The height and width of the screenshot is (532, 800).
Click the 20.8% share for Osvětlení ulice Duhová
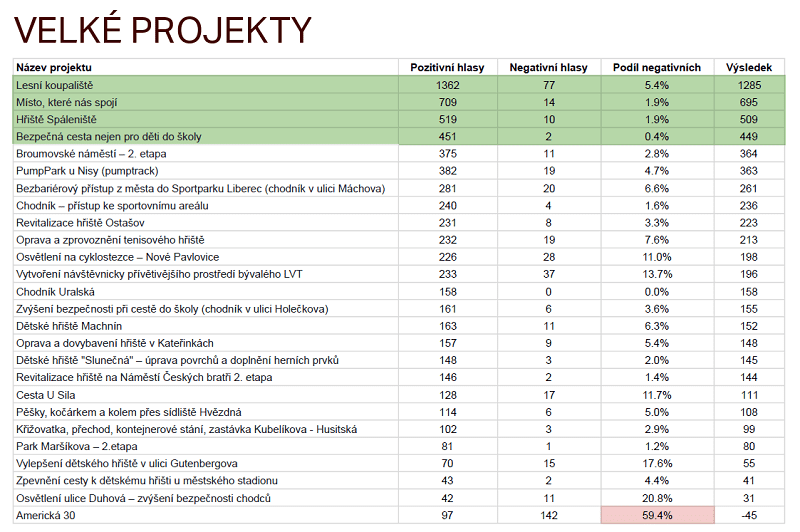(x=657, y=497)
